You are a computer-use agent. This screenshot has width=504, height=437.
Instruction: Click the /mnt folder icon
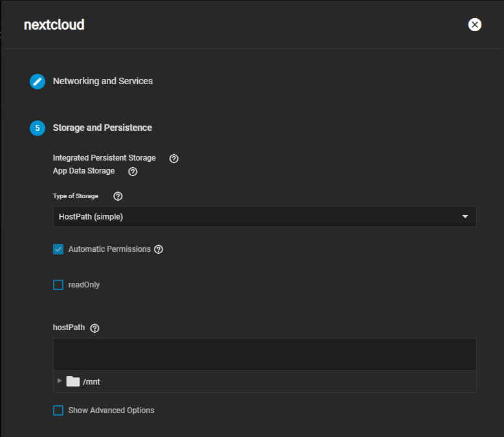(72, 381)
